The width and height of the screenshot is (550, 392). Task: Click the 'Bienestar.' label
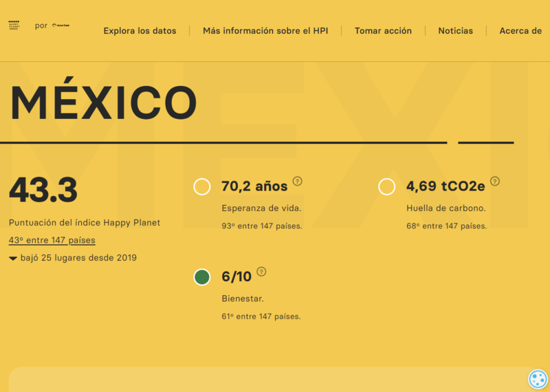(243, 299)
